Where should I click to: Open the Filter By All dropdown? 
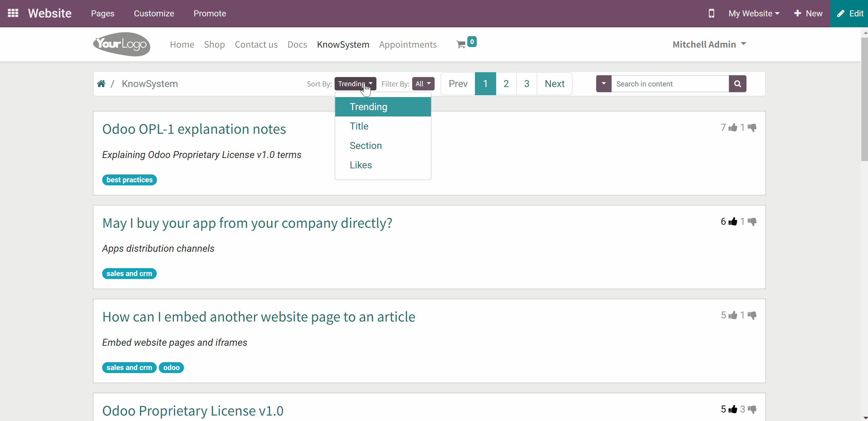423,84
